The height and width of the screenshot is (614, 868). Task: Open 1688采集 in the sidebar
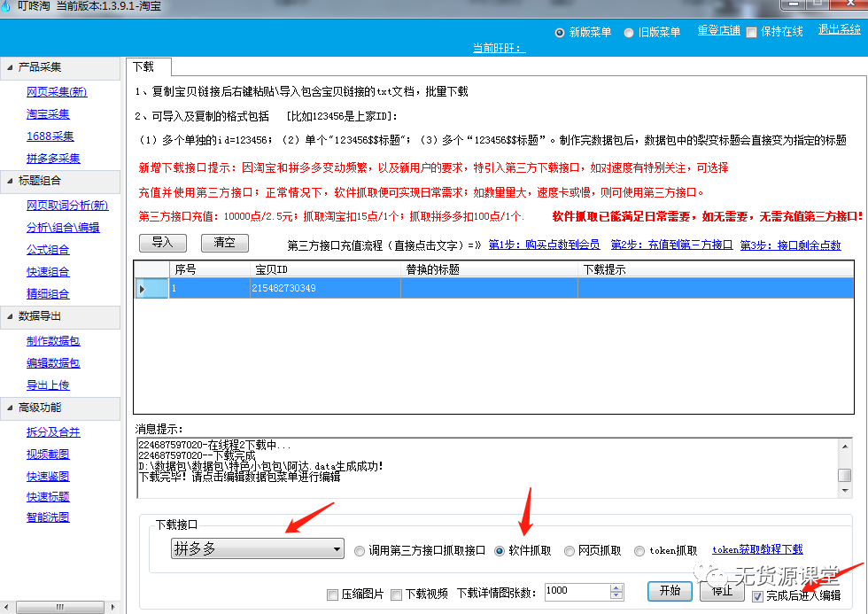coord(50,136)
